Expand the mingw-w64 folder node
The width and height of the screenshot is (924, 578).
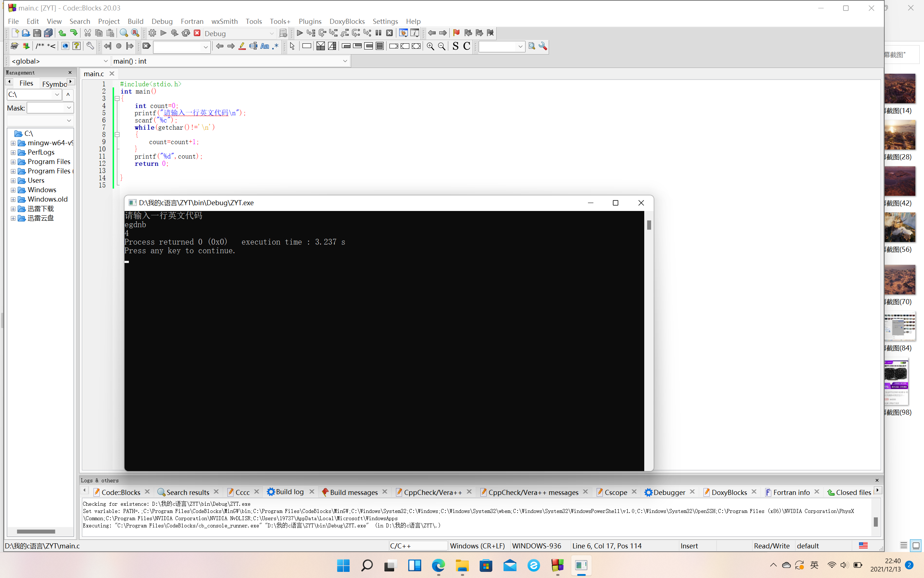pyautogui.click(x=13, y=143)
